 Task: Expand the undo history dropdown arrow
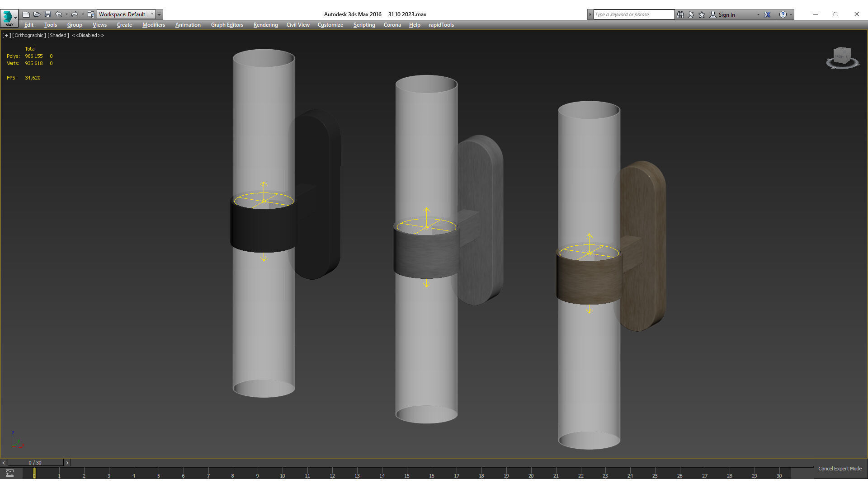coord(66,14)
